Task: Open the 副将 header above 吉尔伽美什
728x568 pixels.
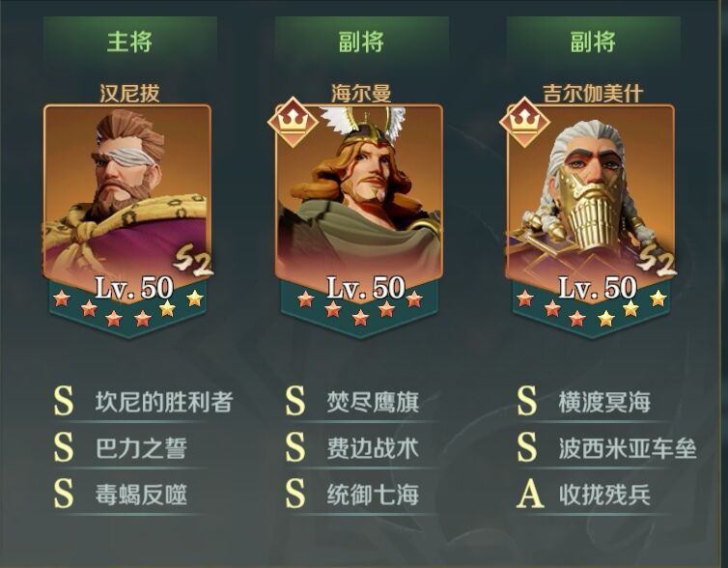Action: (x=593, y=41)
